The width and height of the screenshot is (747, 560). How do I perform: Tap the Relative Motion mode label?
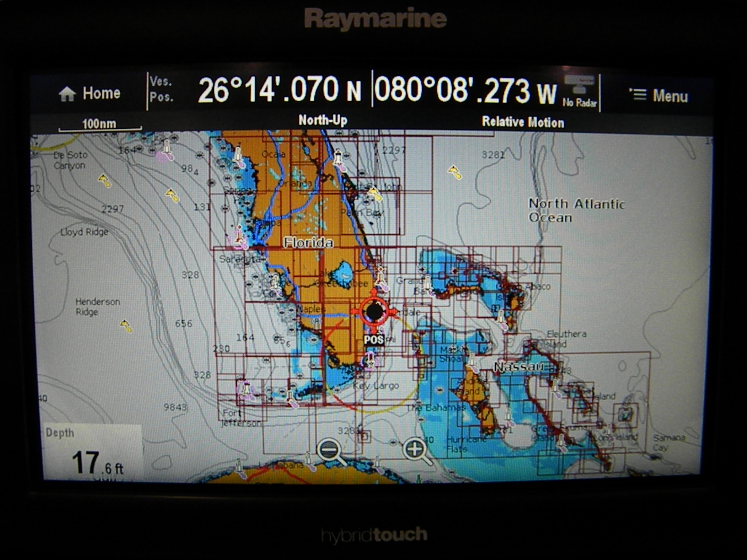coord(523,122)
